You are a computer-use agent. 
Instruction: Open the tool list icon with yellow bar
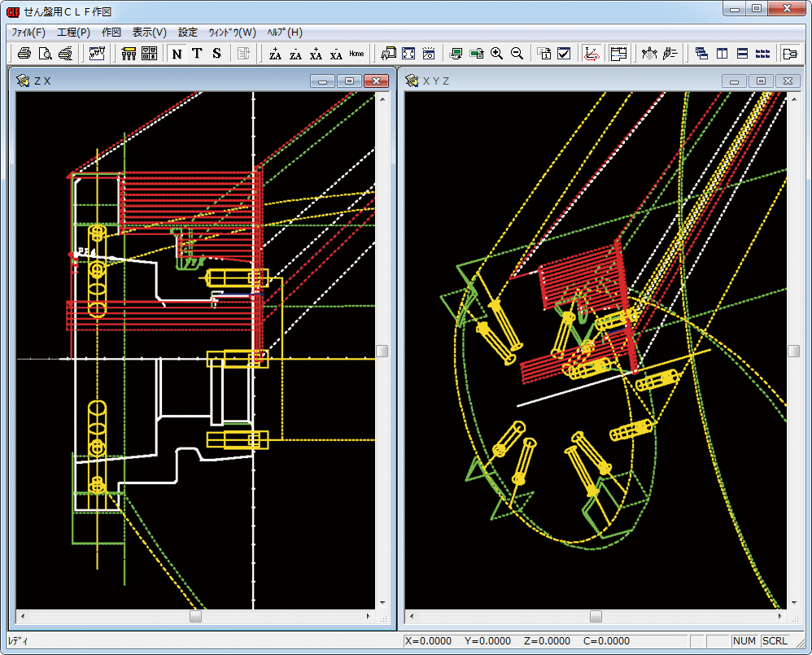(x=129, y=54)
